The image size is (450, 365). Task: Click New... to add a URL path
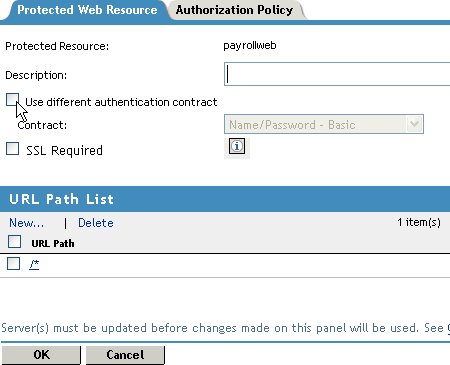click(x=26, y=223)
